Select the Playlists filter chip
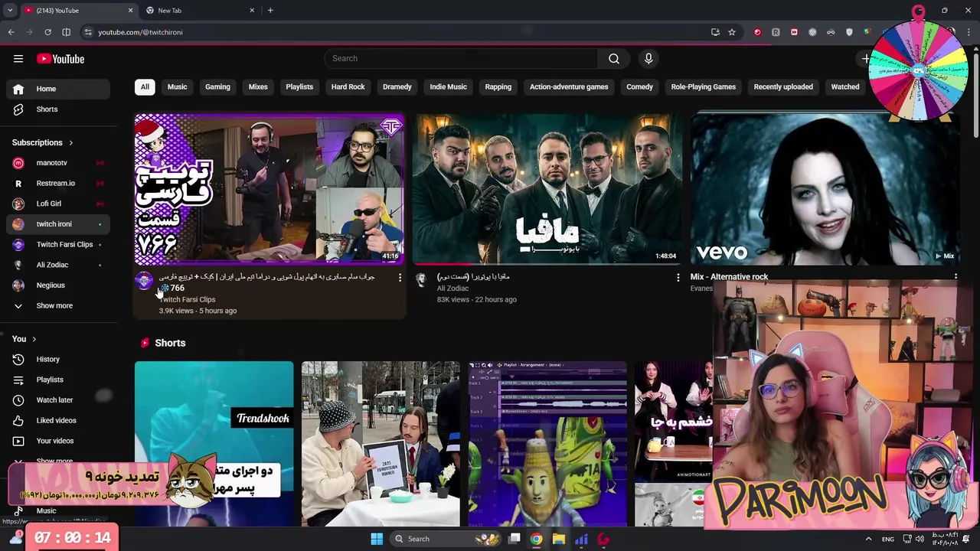 (299, 87)
